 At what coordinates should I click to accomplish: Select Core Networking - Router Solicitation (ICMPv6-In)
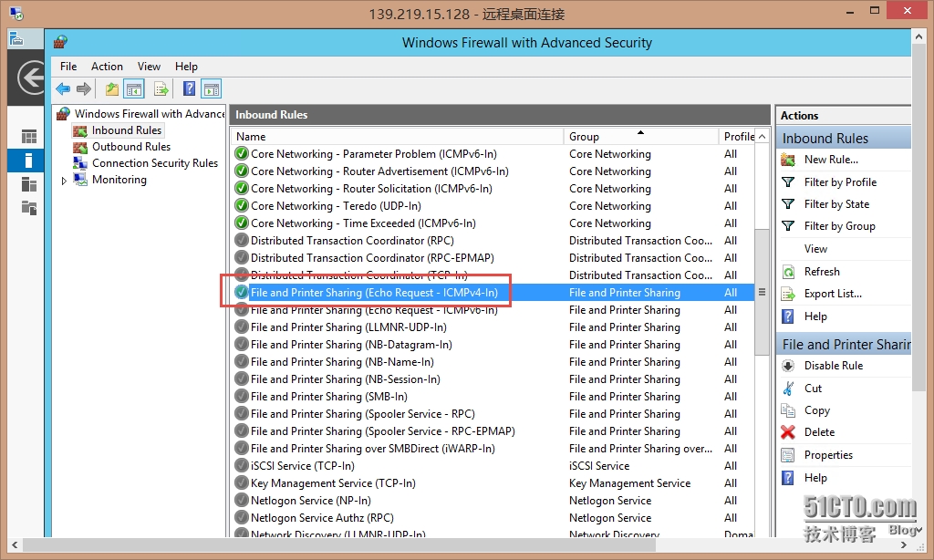(371, 188)
